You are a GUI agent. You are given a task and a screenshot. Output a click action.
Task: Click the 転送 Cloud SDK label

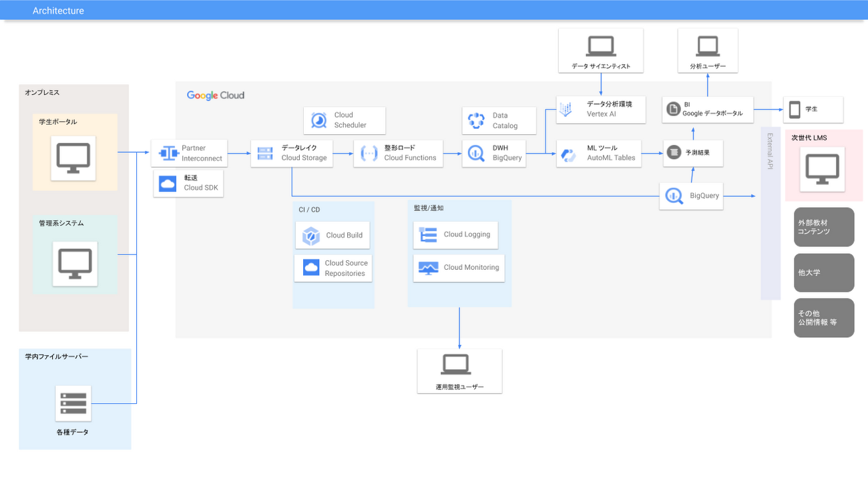[201, 183]
